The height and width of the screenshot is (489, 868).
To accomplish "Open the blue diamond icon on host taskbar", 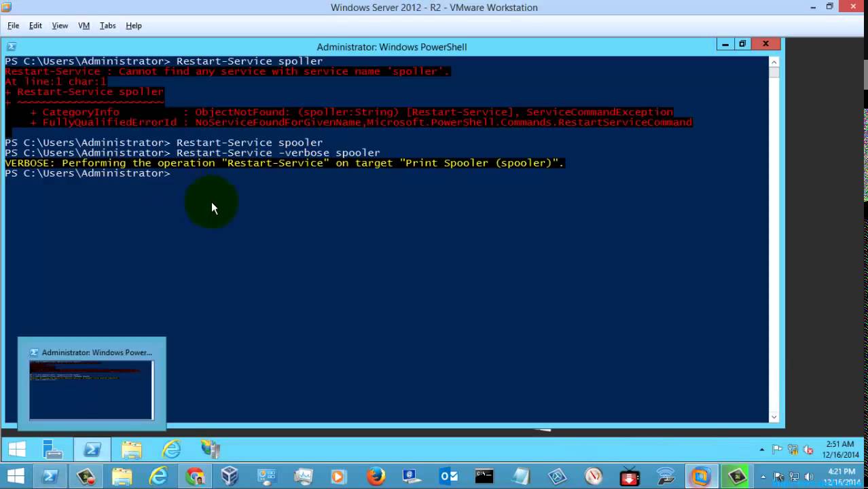I will 557,477.
